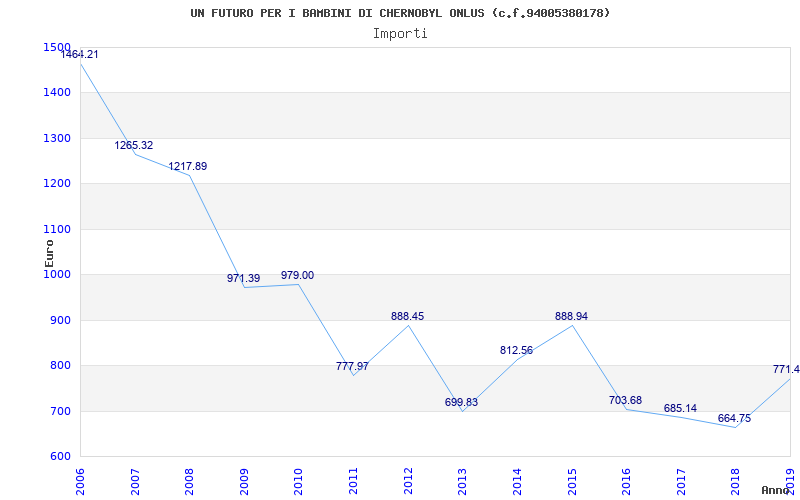This screenshot has height=500, width=800.
Task: Click x-axis year 2014
Action: click(x=517, y=482)
